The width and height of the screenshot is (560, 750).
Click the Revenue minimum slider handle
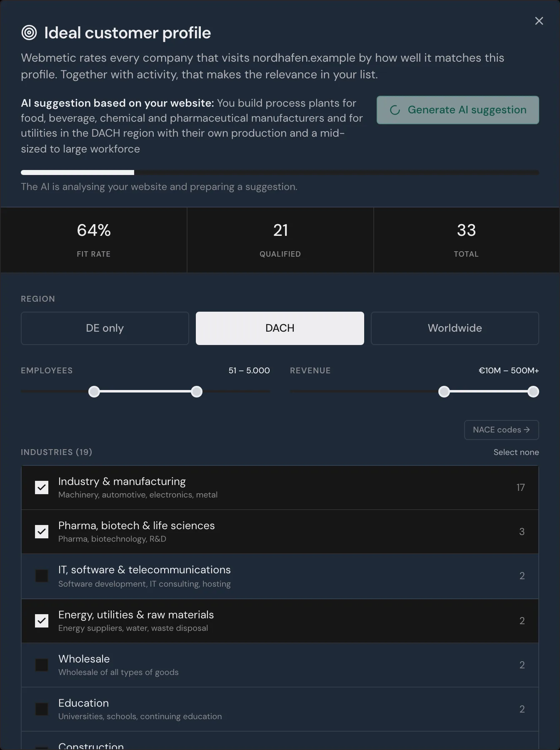(444, 392)
